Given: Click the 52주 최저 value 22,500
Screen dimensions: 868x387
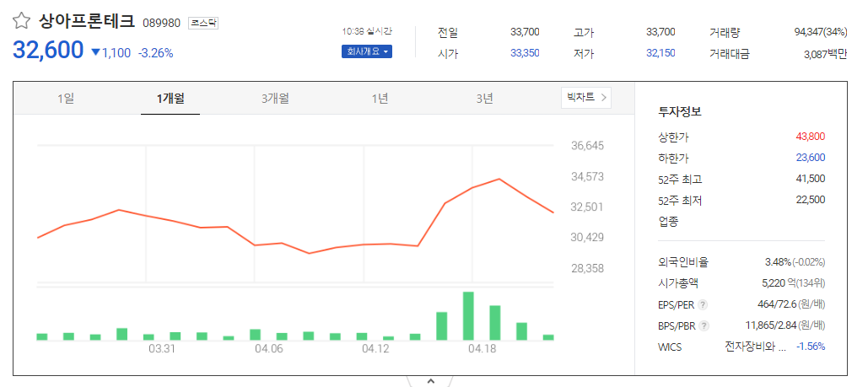Looking at the screenshot, I should click(811, 200).
